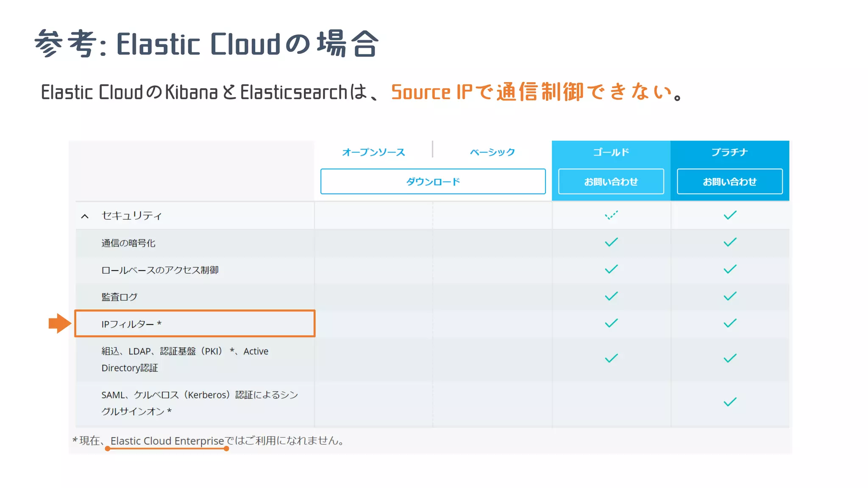This screenshot has width=868, height=488.
Task: Click Gold checkmark for role-based access row
Action: 611,269
